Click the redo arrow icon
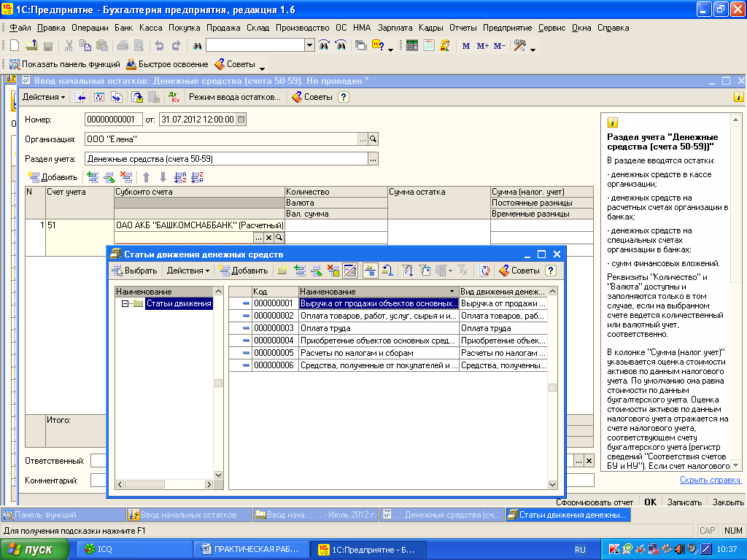 pos(177,46)
